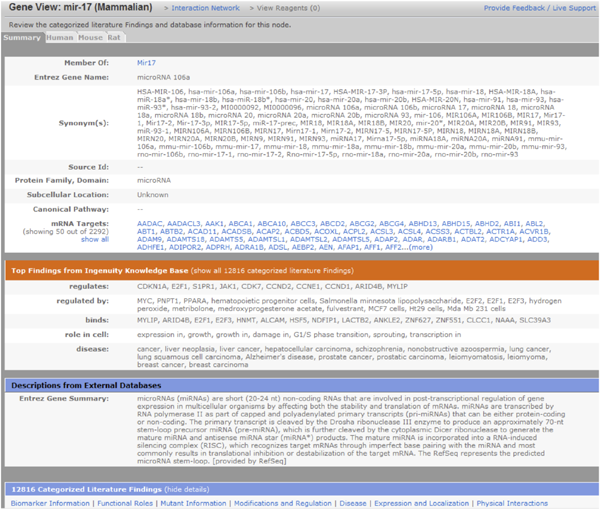Open the AAK1 target link
Image resolution: width=600 pixels, height=510 pixels.
click(x=214, y=224)
